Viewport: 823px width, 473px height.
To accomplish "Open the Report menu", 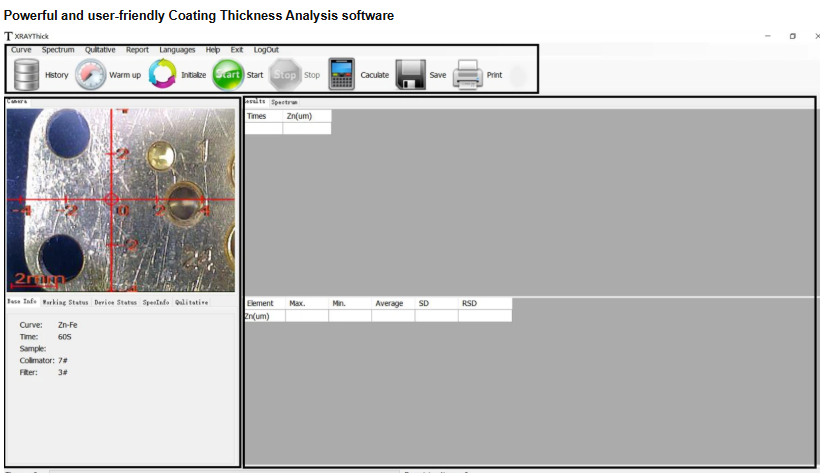I will click(137, 49).
